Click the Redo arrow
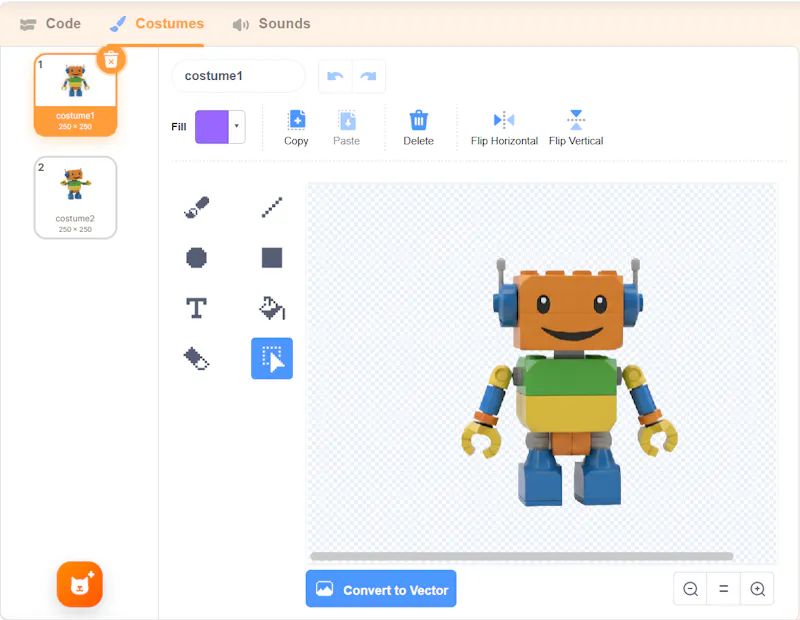800x620 pixels. click(x=368, y=77)
